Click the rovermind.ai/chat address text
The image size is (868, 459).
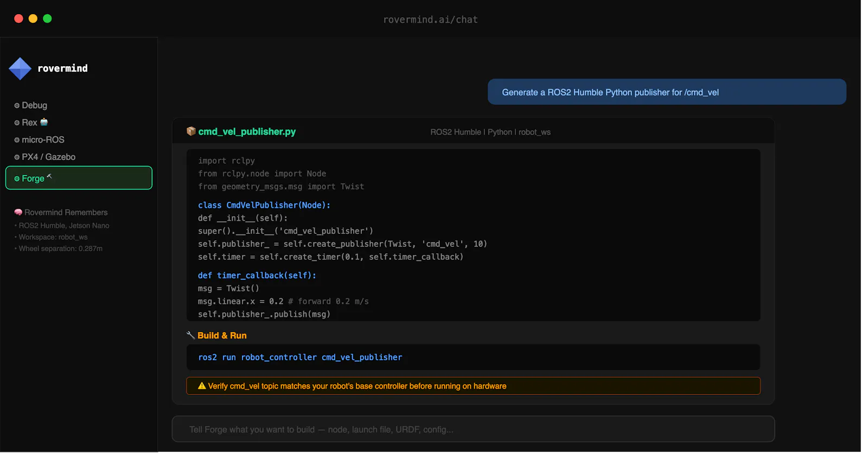[430, 20]
